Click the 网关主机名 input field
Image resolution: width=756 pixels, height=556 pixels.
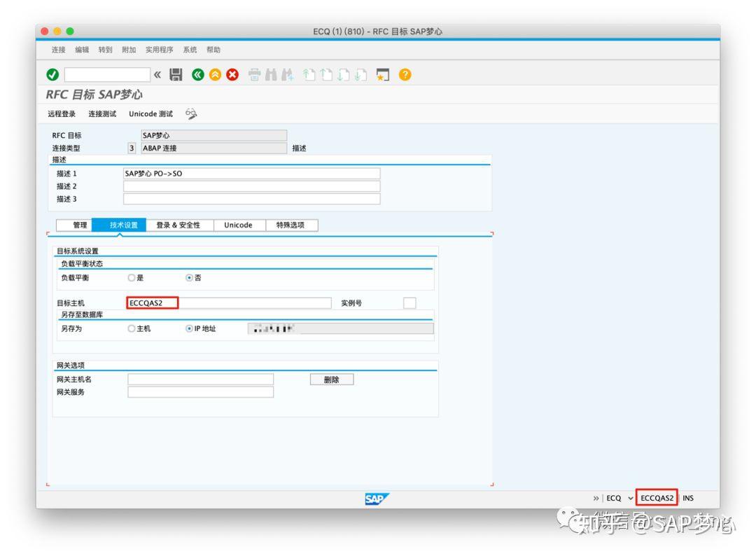pos(201,380)
